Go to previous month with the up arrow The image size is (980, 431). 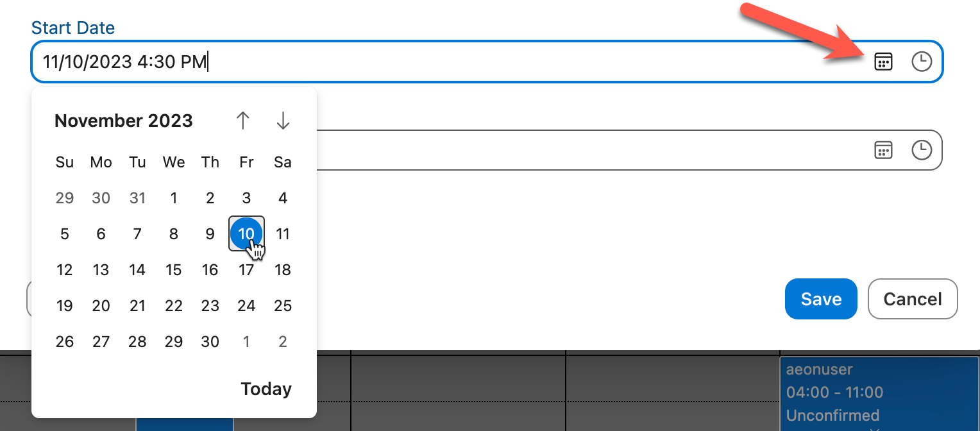click(x=244, y=121)
